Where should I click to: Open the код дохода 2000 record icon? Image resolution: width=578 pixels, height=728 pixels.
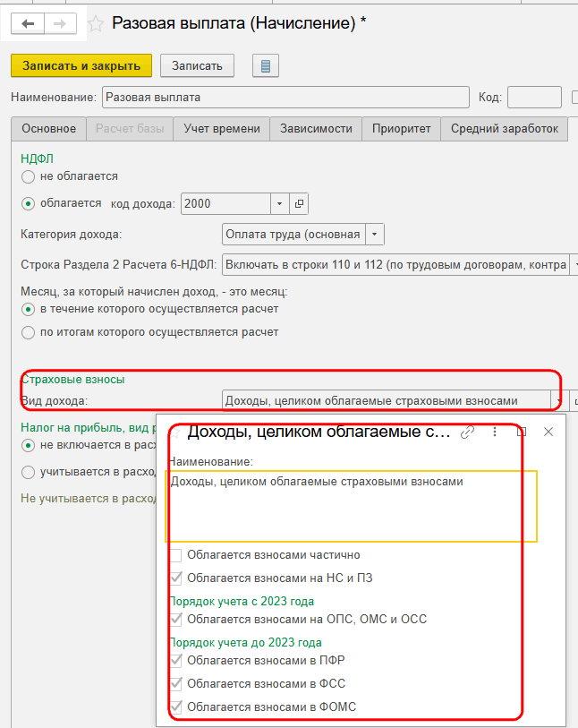(x=299, y=204)
